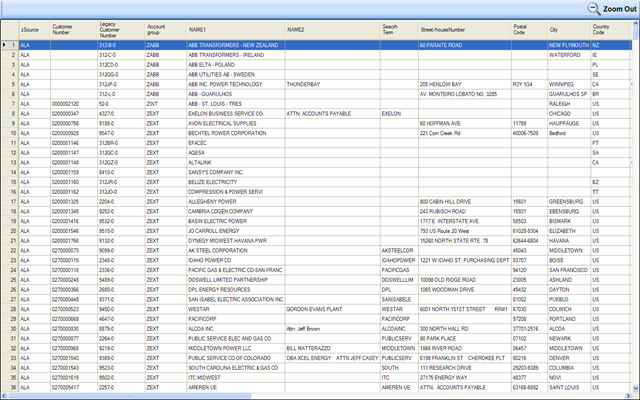Screen dimensions: 640x400
Task: Select cell EFACEC
Action: pyautogui.click(x=236, y=143)
